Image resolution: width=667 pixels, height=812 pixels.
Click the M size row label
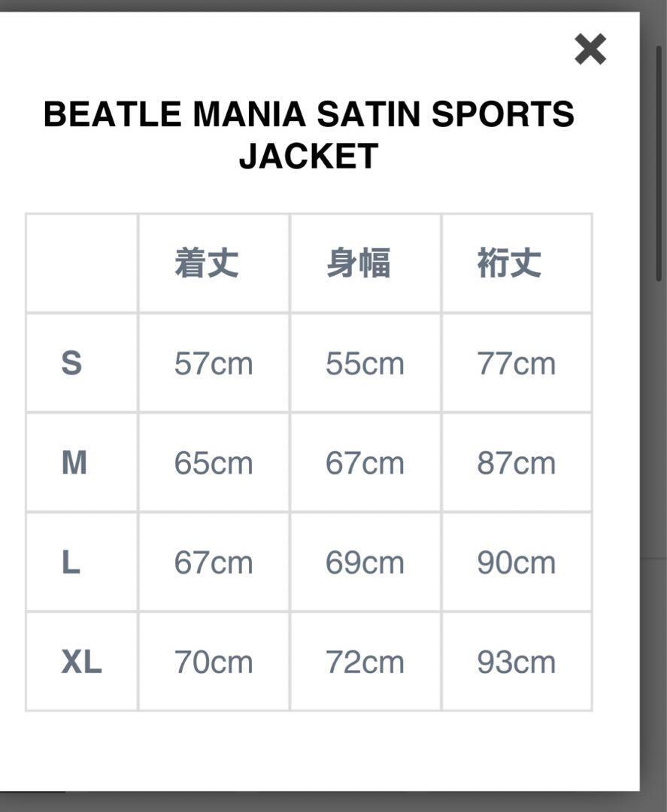click(x=74, y=463)
